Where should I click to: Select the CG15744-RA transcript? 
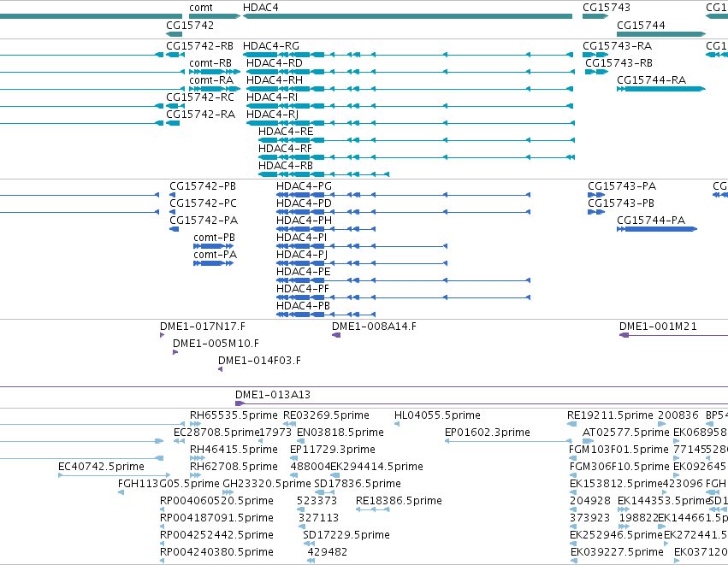(661, 89)
